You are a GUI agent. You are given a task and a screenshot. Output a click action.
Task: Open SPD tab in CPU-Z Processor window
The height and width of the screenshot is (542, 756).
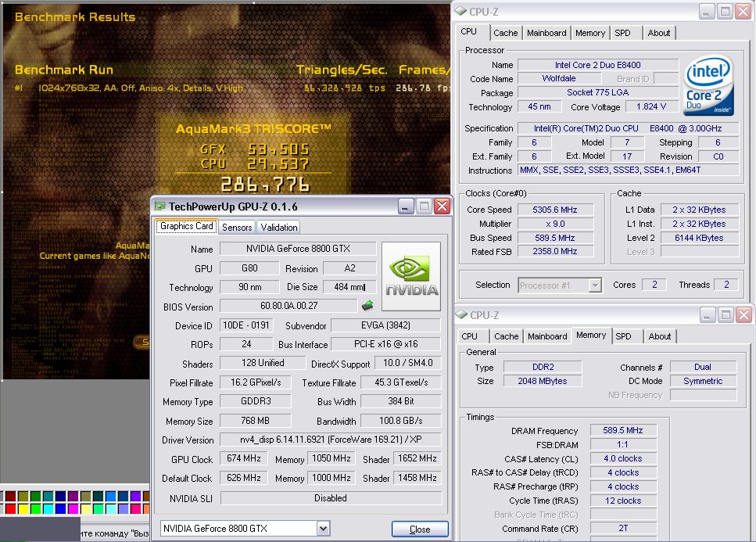pyautogui.click(x=622, y=33)
